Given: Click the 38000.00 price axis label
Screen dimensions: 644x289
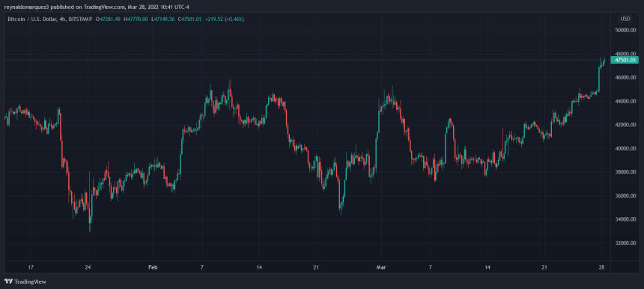Looking at the screenshot, I should click(626, 172).
